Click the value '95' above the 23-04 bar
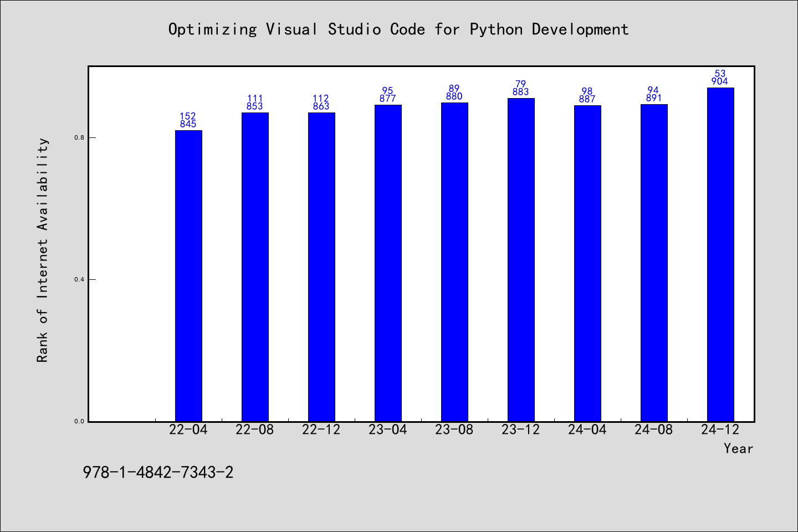 tap(388, 91)
